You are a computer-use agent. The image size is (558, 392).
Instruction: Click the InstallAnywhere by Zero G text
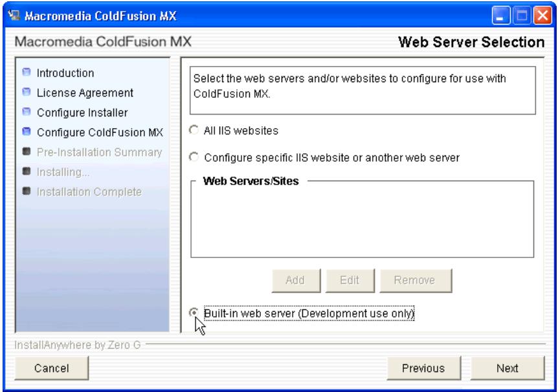point(78,345)
